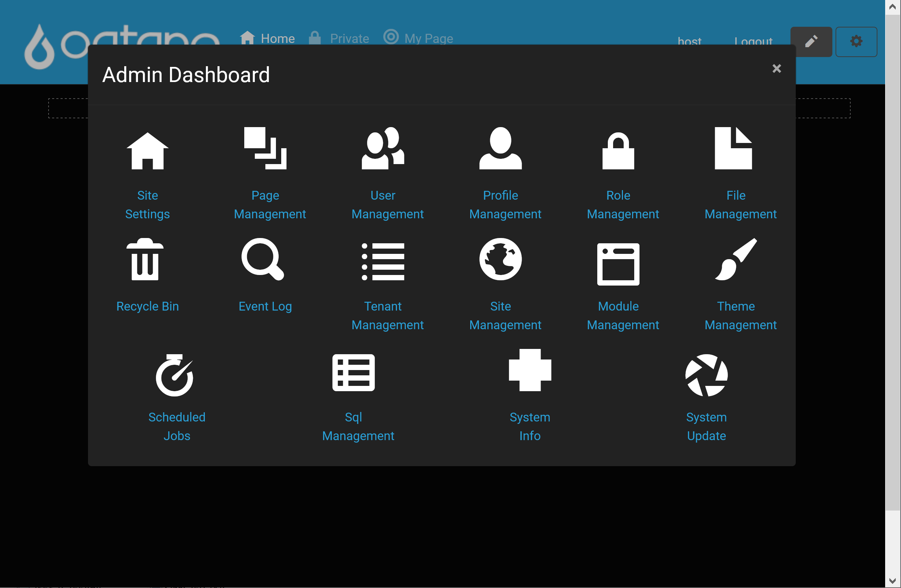Open the System Info link
901x588 pixels.
530,426
